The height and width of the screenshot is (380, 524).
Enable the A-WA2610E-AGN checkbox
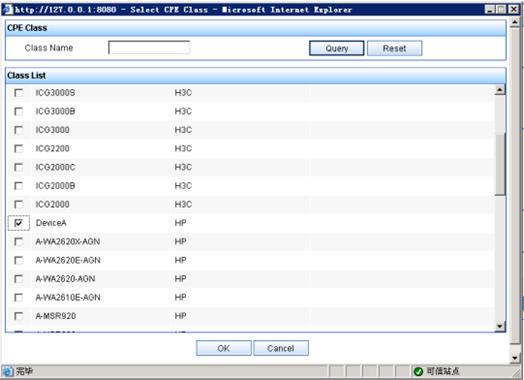[19, 297]
